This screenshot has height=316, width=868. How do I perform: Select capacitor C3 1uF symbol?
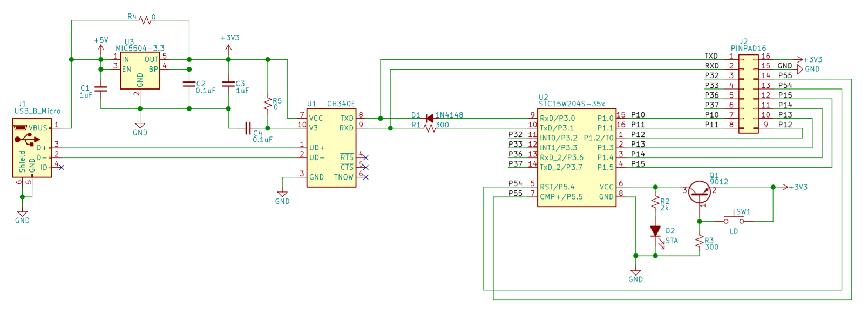pos(228,84)
